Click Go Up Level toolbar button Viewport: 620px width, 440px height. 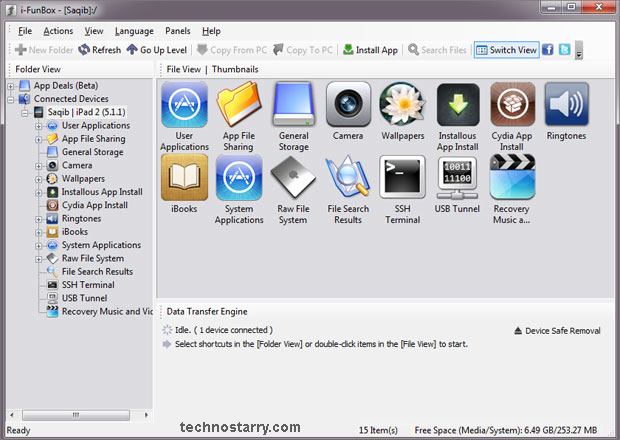tap(157, 50)
